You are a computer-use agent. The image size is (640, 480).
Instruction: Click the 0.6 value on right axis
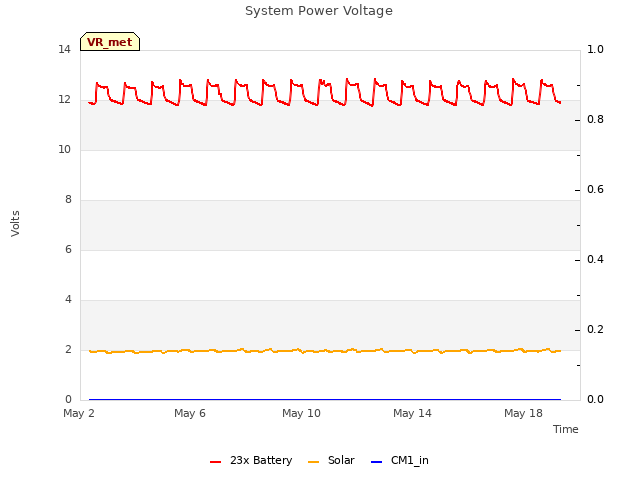click(595, 189)
